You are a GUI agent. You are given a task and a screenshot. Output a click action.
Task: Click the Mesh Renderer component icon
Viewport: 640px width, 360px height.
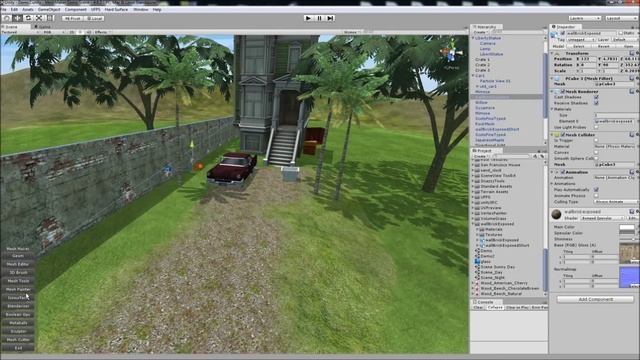pos(557,91)
